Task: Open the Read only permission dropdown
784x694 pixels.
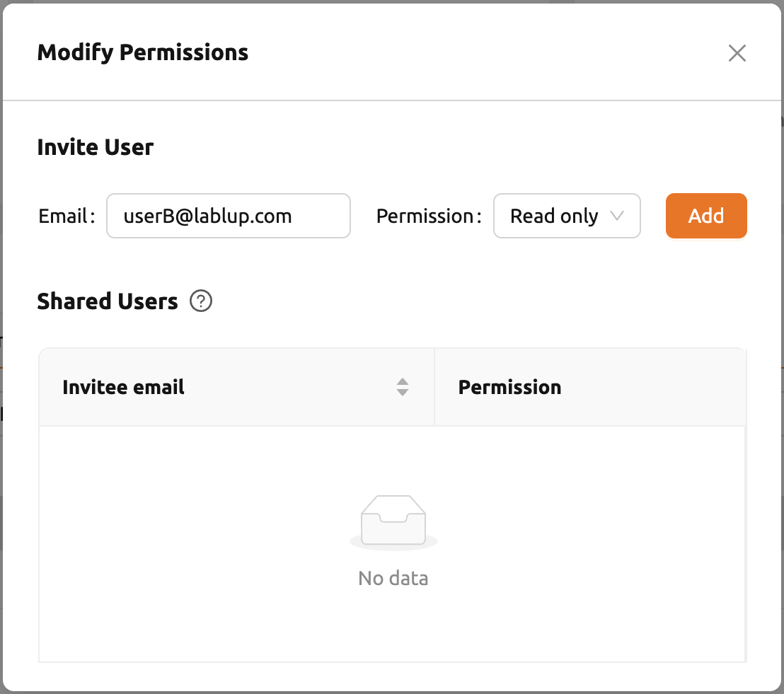Action: (567, 216)
